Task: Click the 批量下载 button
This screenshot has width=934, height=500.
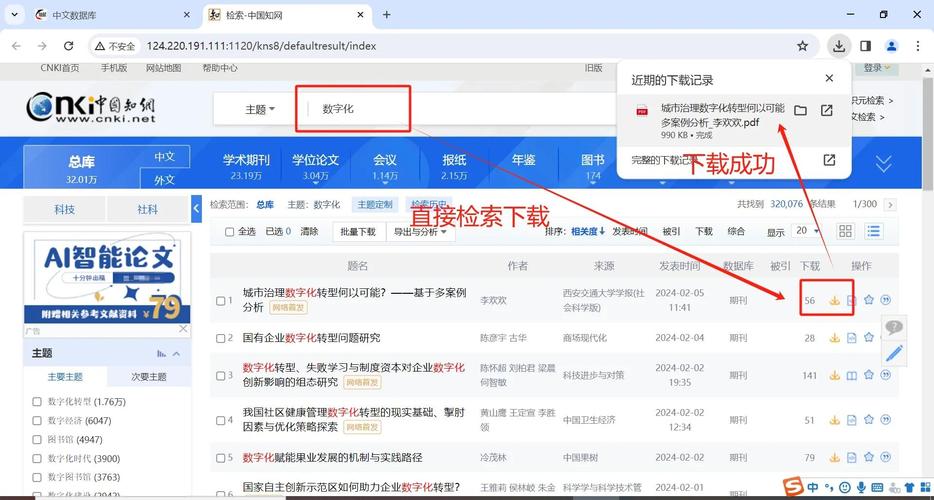Action: coord(359,232)
